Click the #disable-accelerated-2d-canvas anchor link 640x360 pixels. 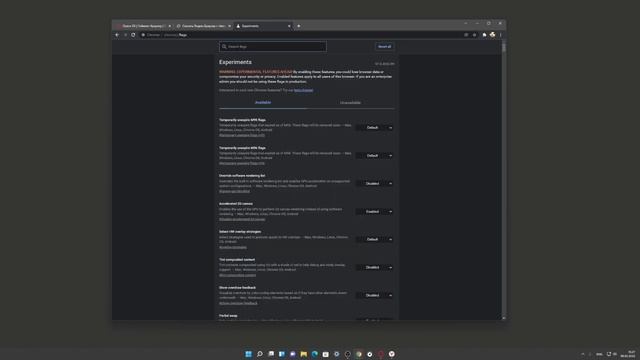point(242,219)
